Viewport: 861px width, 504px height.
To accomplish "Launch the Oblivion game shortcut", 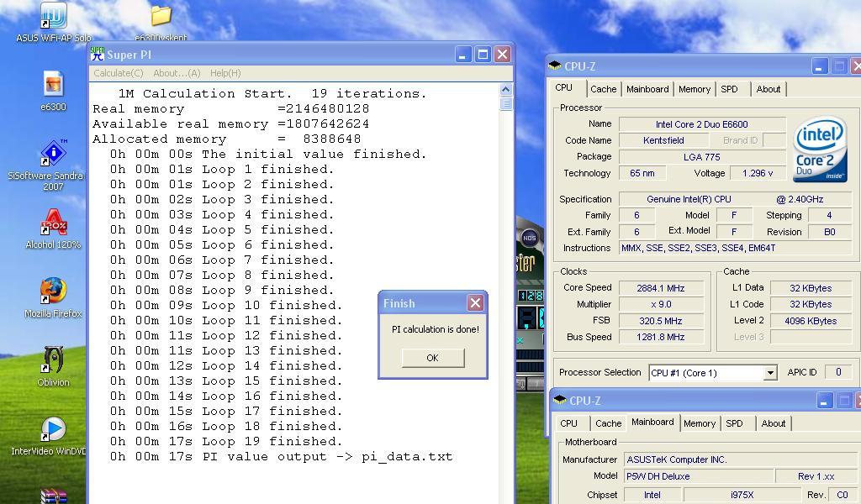I will 53,360.
